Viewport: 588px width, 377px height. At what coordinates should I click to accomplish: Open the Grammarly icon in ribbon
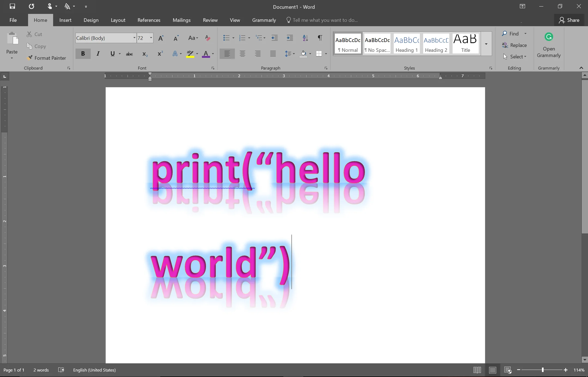click(548, 37)
